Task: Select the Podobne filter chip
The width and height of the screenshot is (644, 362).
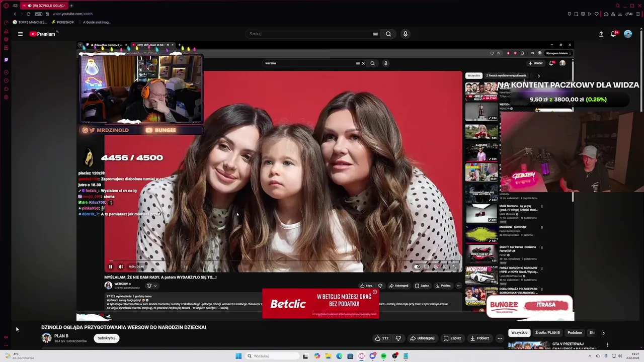Action: tap(575, 333)
